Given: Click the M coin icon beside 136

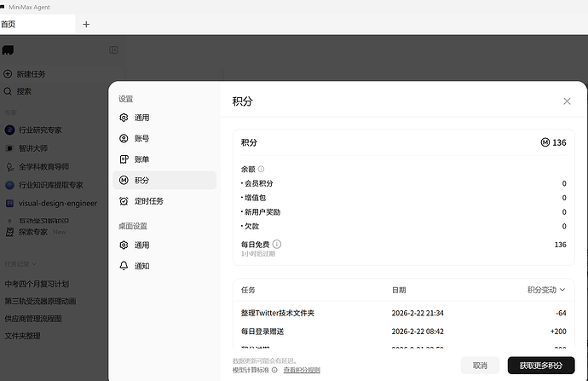Looking at the screenshot, I should point(545,142).
